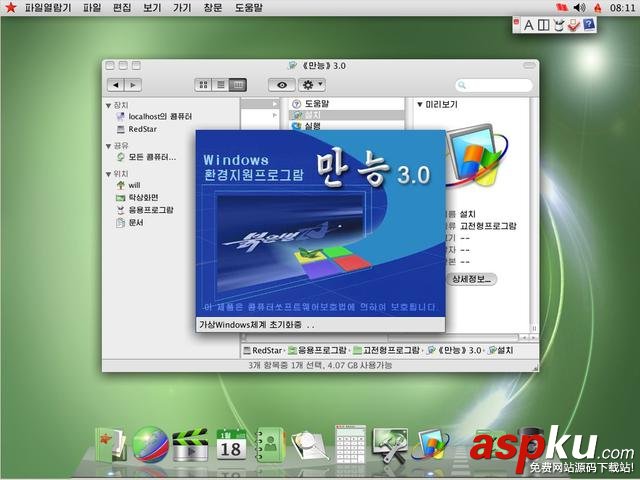Click RedStar in the path bar
The height and width of the screenshot is (480, 640).
pyautogui.click(x=263, y=350)
